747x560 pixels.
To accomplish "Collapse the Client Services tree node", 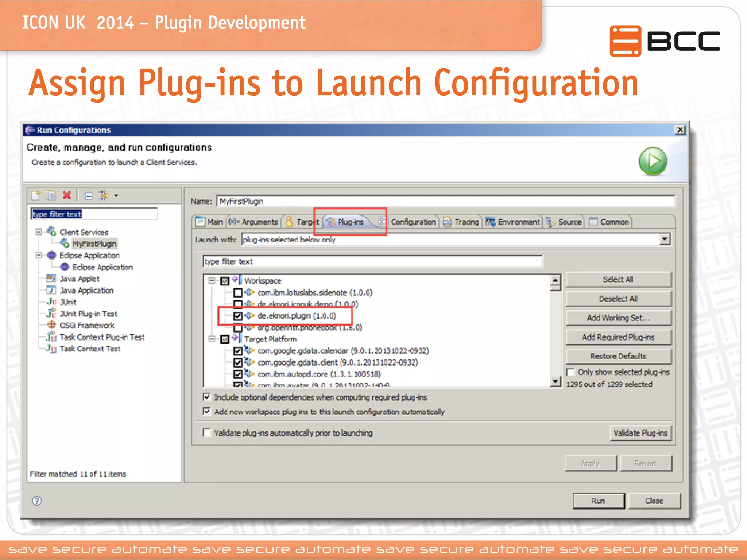I will tap(39, 232).
